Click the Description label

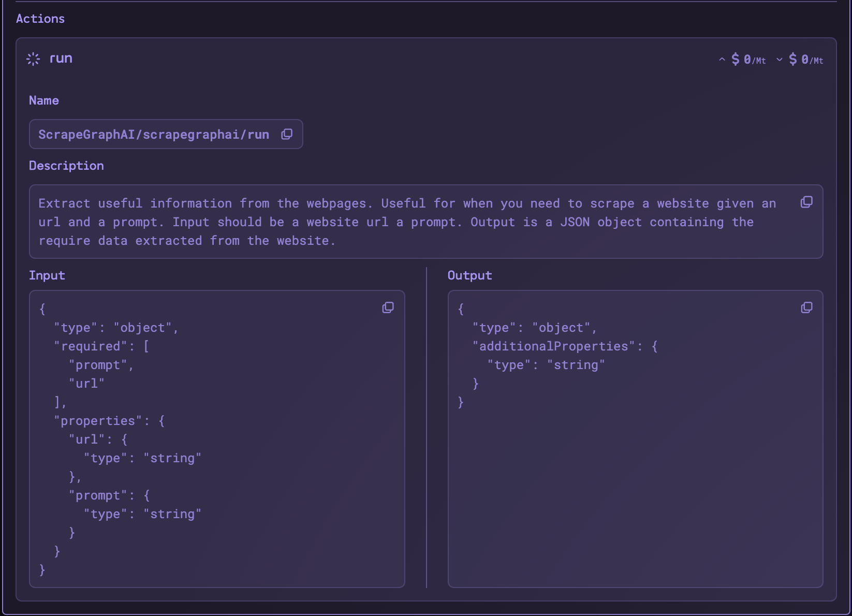tap(66, 166)
